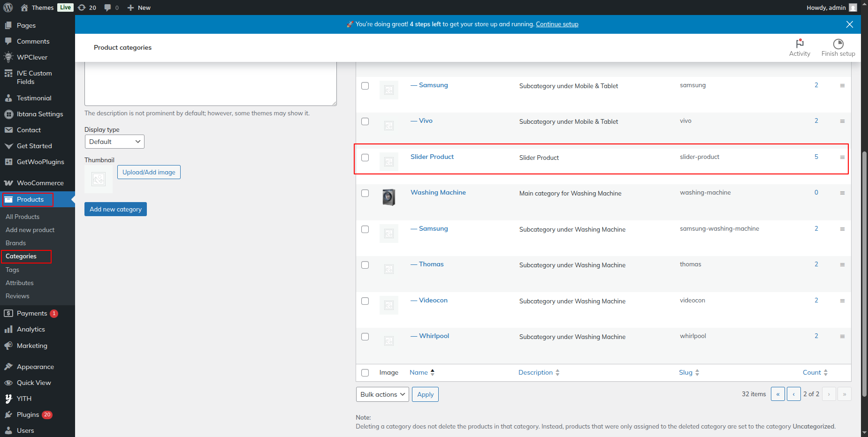This screenshot has height=437, width=868.
Task: Click the Finish setup icon
Action: [x=838, y=44]
